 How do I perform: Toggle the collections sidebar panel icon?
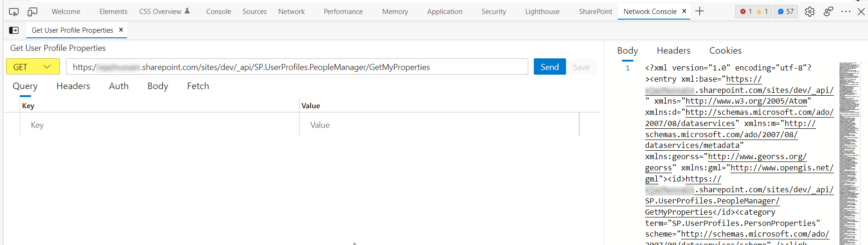14,30
